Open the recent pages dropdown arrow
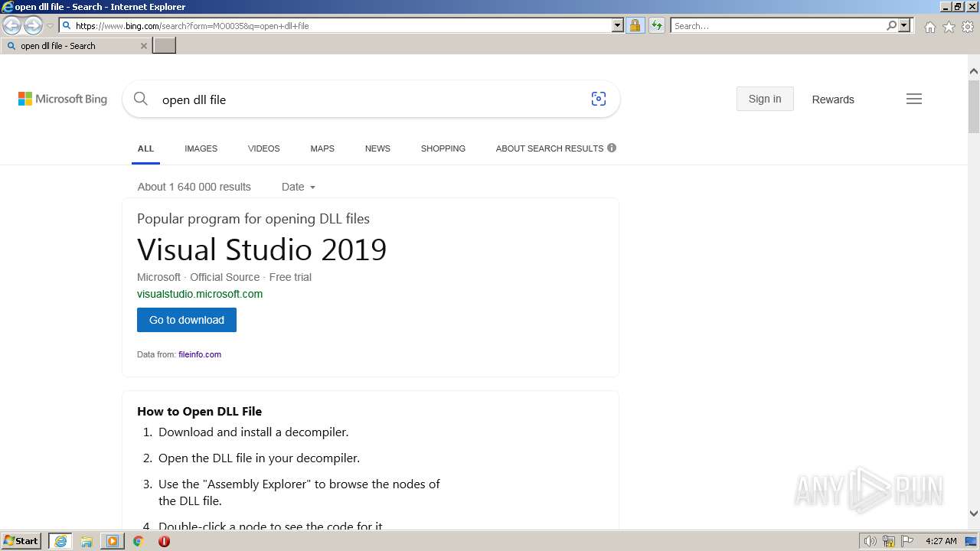 click(50, 26)
